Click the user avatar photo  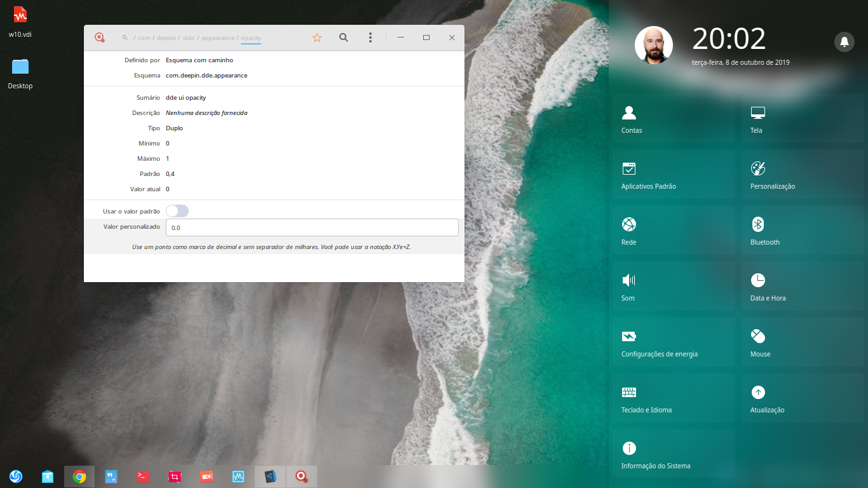(x=654, y=45)
